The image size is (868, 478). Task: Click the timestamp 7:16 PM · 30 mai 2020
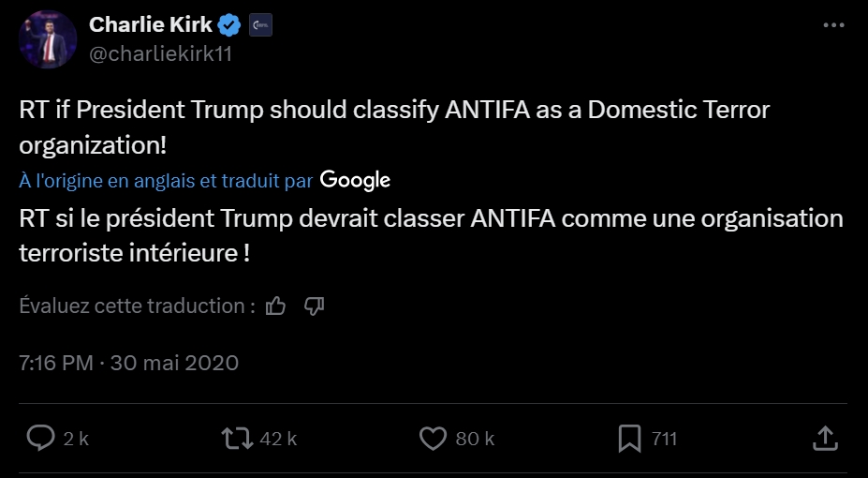click(x=128, y=363)
